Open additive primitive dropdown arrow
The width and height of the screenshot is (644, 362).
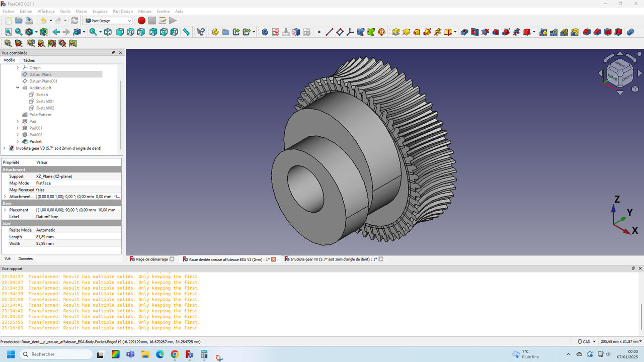(x=455, y=32)
